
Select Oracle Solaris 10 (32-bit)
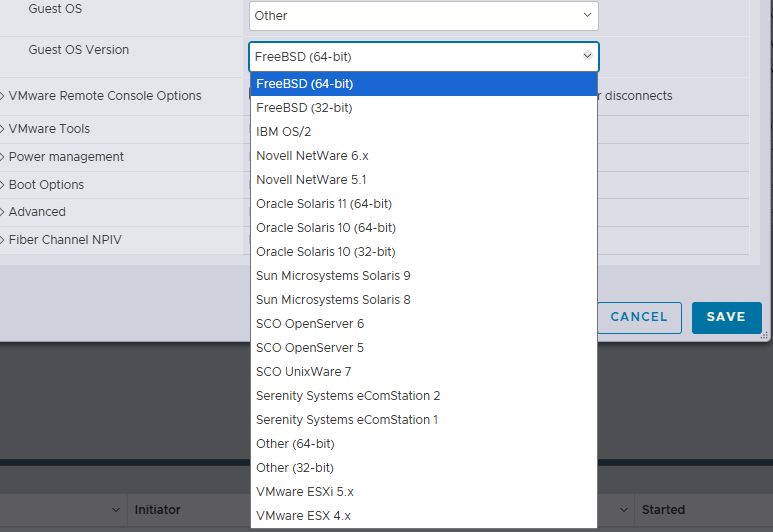point(424,252)
